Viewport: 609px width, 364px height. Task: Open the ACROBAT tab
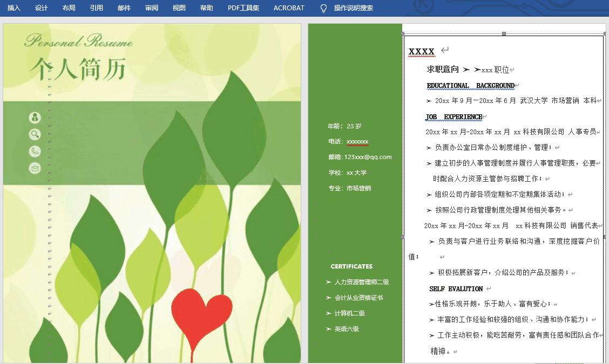(x=289, y=8)
